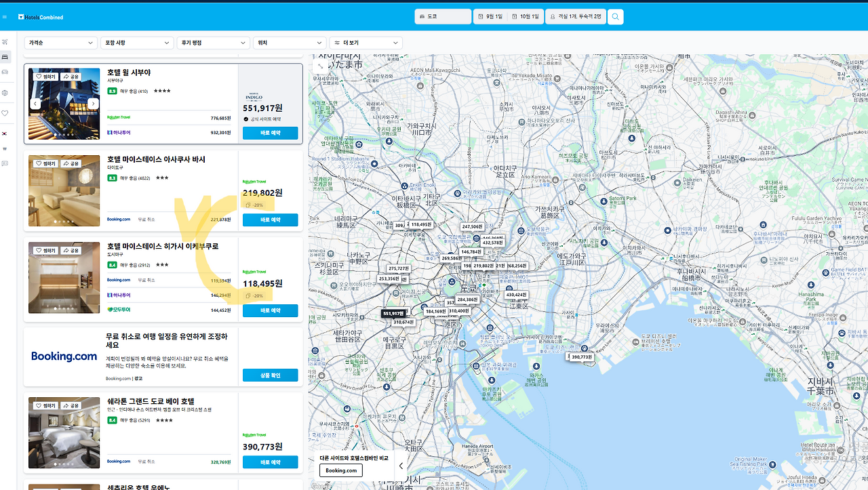Screen dimensions: 868x490
Task: Click the 매우 좋음 (410) rating text
Action: (134, 91)
